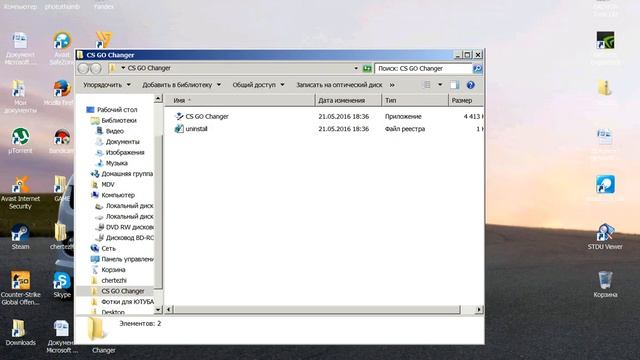Click the horizontal scrollbar left arrow
Viewport: 640px width, 360px height.
[x=169, y=310]
